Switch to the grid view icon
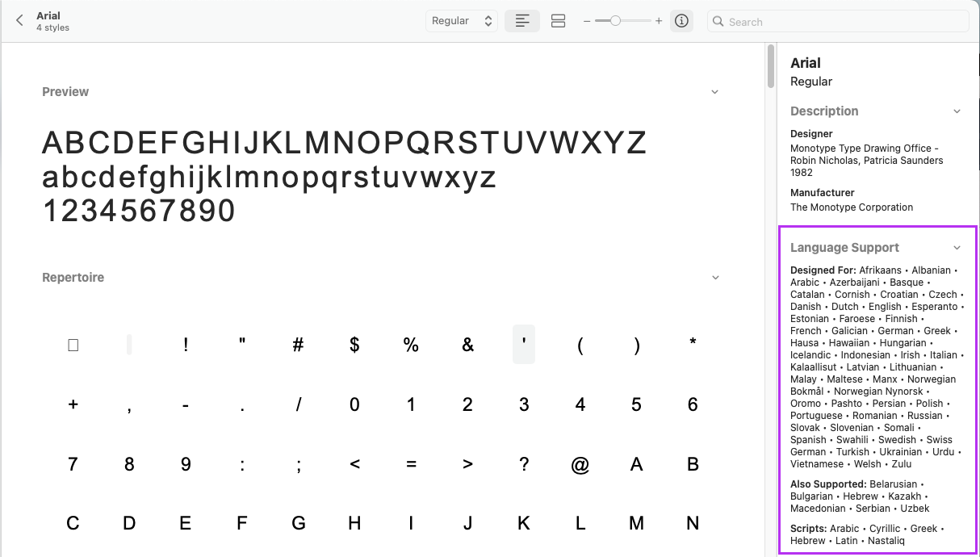Screen dimensions: 980x557 558,21
